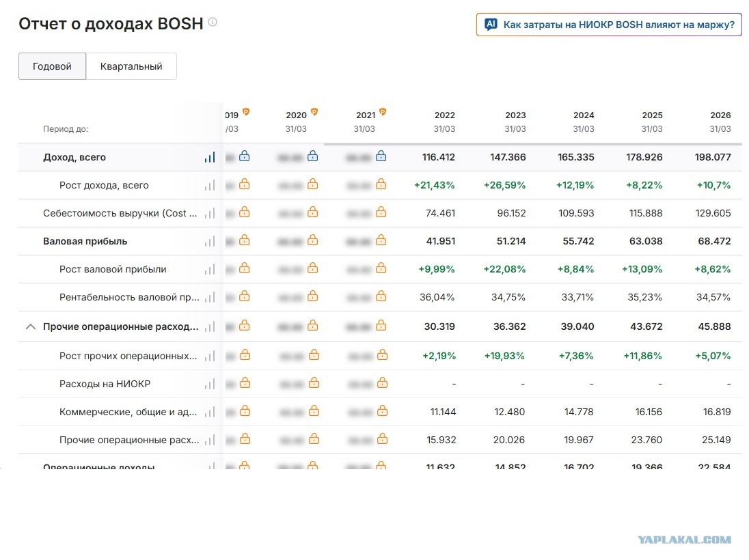The width and height of the screenshot is (749, 560).
Task: Click SG&A value 11.144 for 2022
Action: click(444, 412)
